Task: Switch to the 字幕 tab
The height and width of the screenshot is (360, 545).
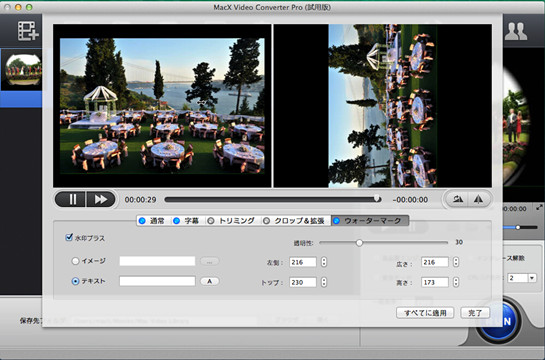Action: pyautogui.click(x=188, y=221)
